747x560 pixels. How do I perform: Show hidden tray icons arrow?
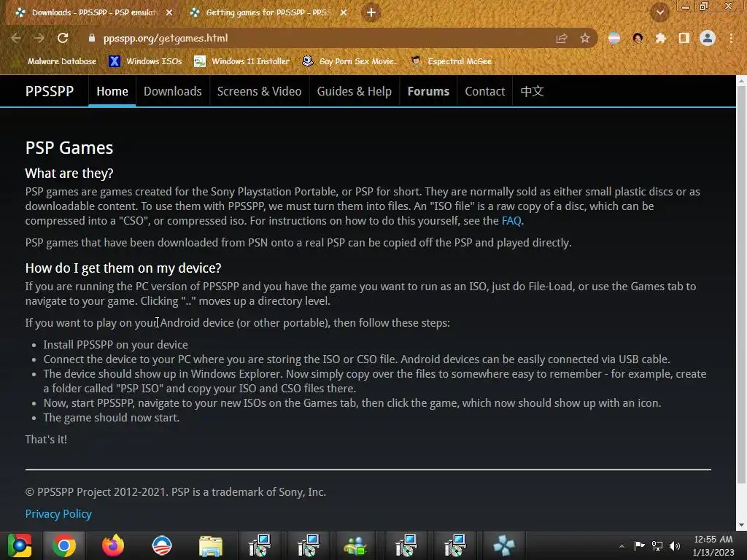(622, 546)
